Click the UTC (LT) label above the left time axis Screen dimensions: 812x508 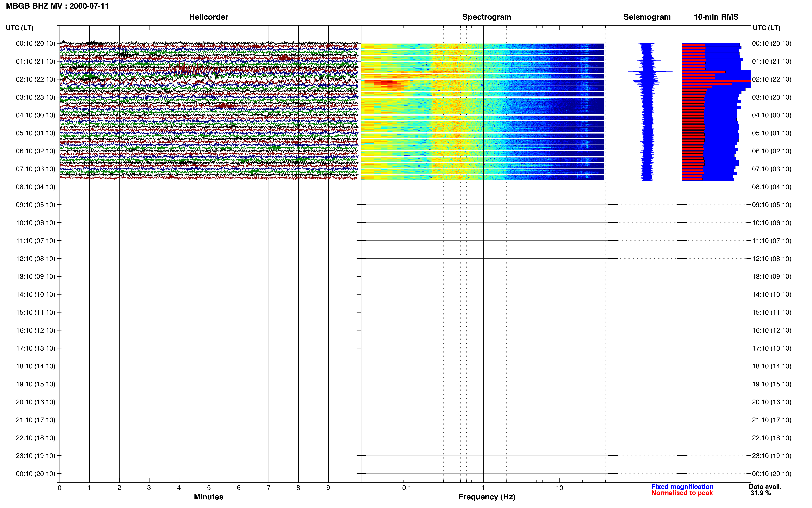[19, 28]
